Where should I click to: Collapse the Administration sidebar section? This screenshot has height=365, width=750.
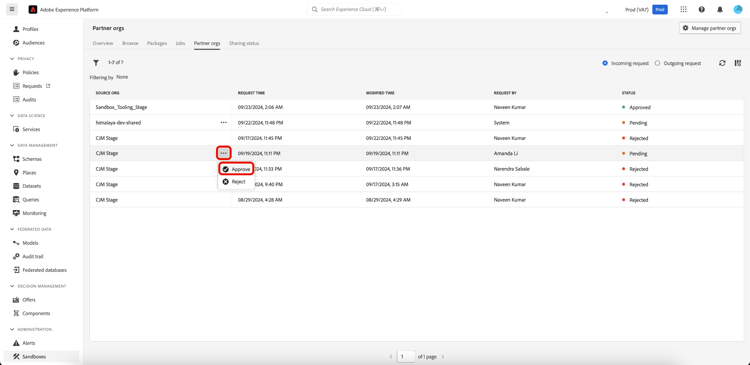click(x=12, y=330)
